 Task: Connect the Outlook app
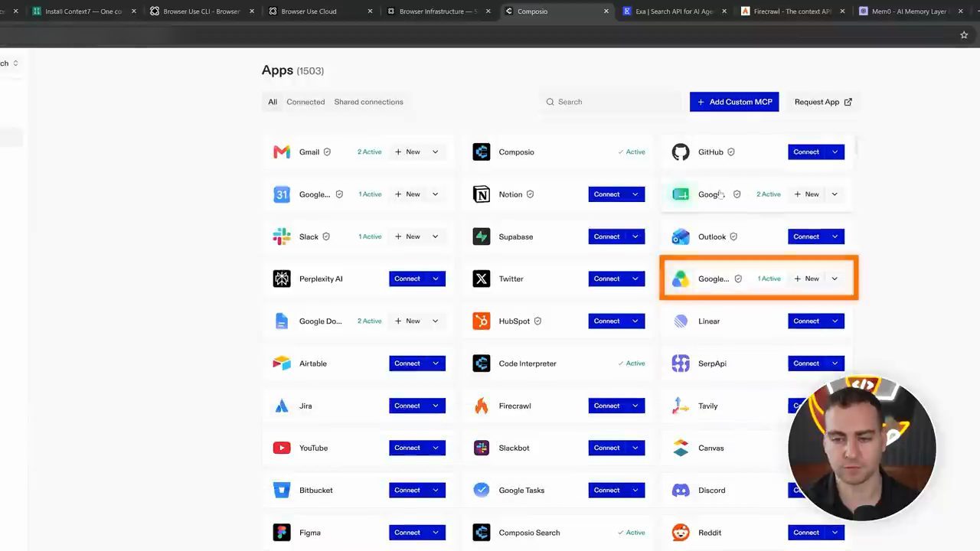click(x=806, y=236)
